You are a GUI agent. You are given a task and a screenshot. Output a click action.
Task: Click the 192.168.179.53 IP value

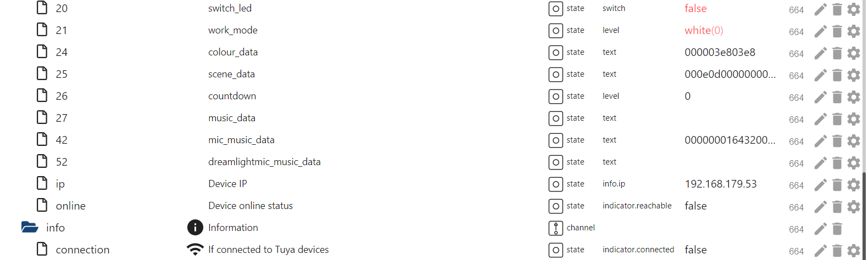721,184
